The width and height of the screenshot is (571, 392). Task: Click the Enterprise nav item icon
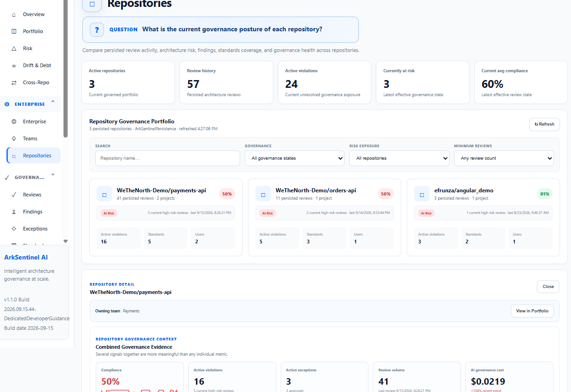point(14,121)
